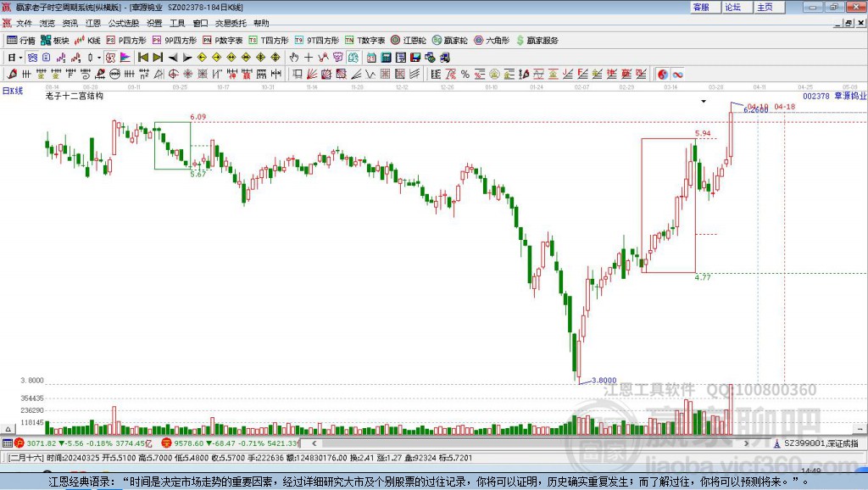Expand the candlestick style dropdown arrow
The image size is (868, 490).
99,58
